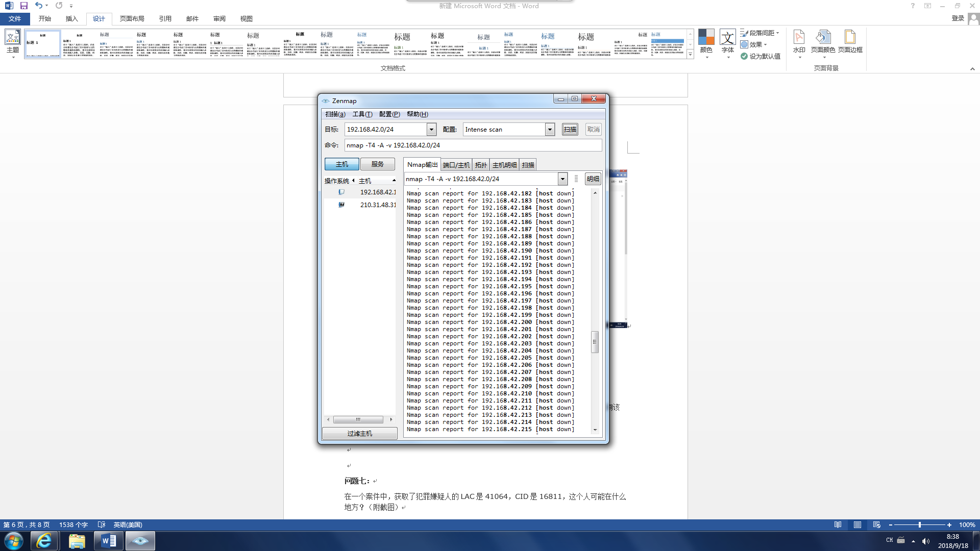Click the host list horizontal scrollbar
This screenshot has width=980, height=551.
359,419
